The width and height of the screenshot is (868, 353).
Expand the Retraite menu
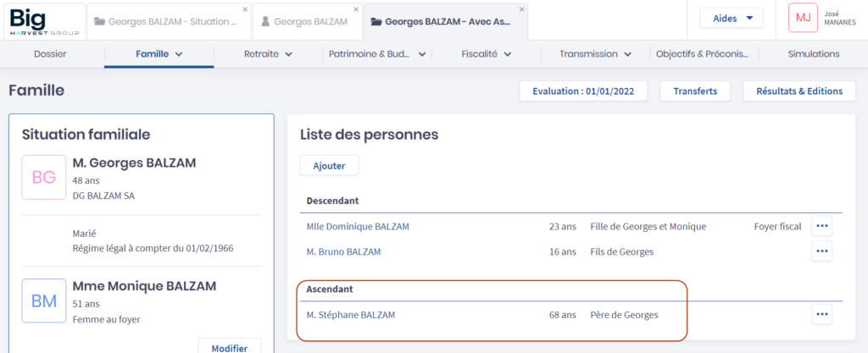(268, 54)
